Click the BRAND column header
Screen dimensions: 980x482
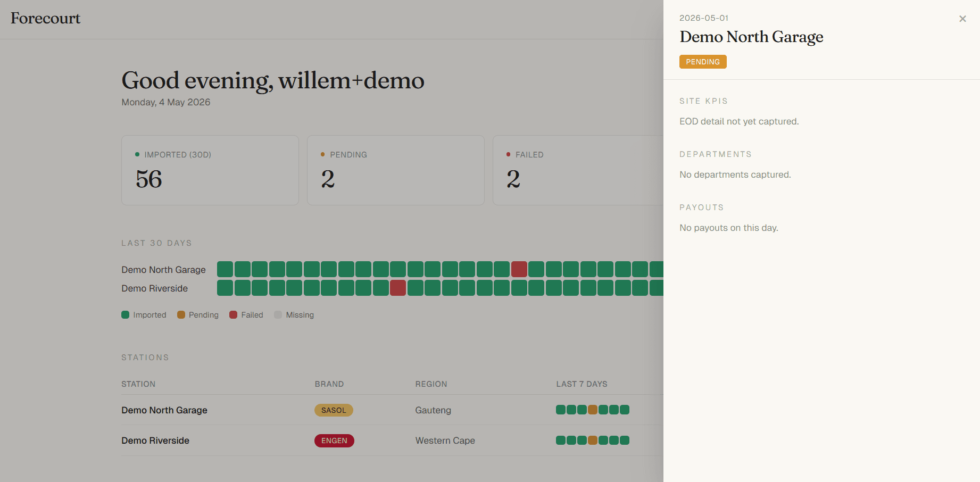329,384
